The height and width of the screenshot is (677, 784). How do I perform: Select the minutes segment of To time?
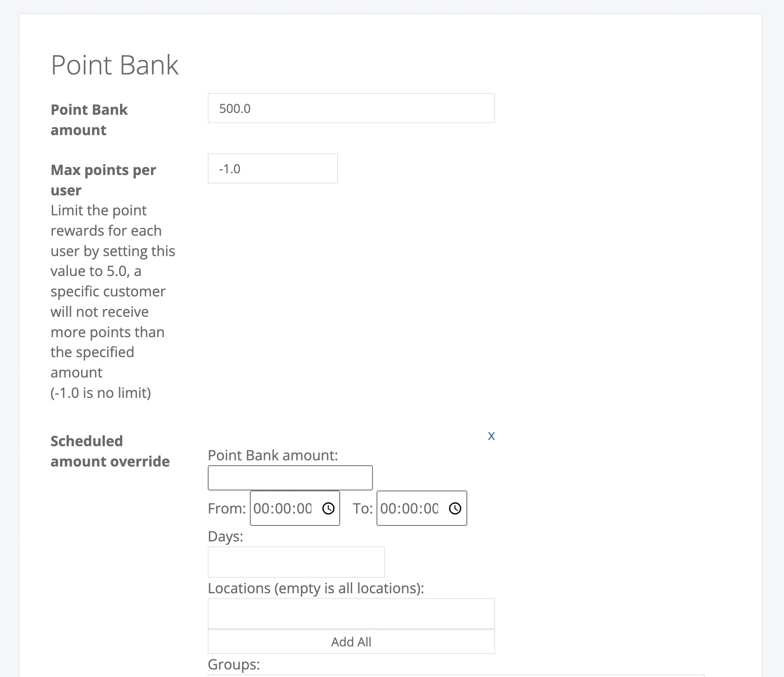tap(409, 508)
